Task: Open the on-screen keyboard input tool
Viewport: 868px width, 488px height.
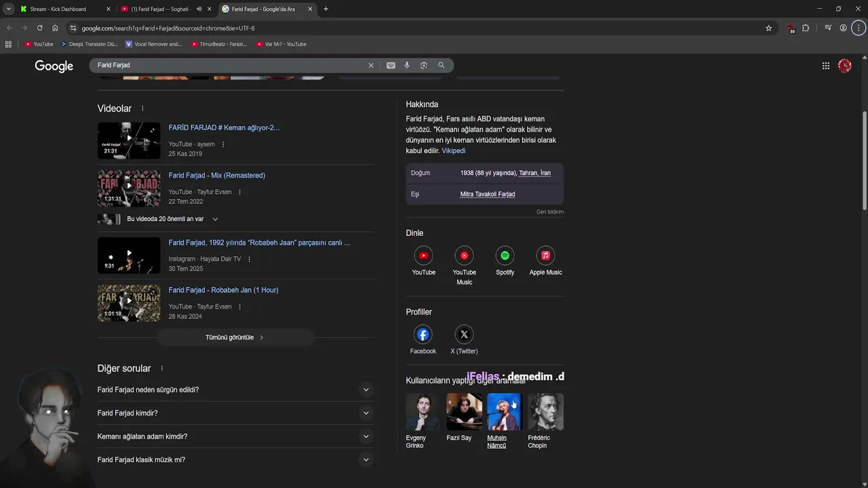Action: 391,65
